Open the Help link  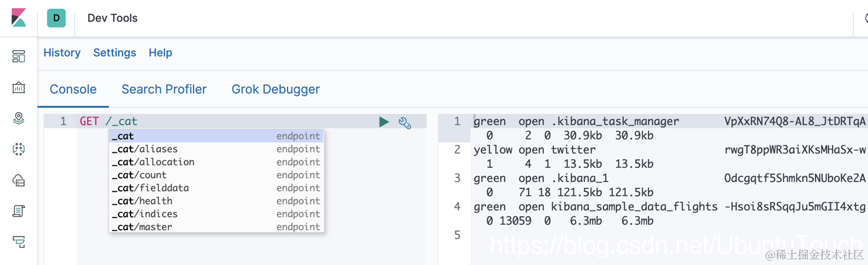160,53
